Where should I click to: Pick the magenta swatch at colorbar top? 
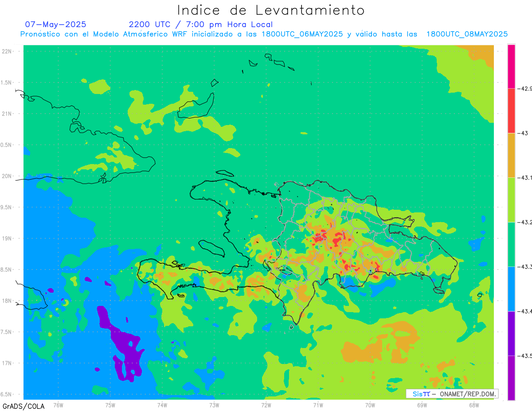[511, 66]
